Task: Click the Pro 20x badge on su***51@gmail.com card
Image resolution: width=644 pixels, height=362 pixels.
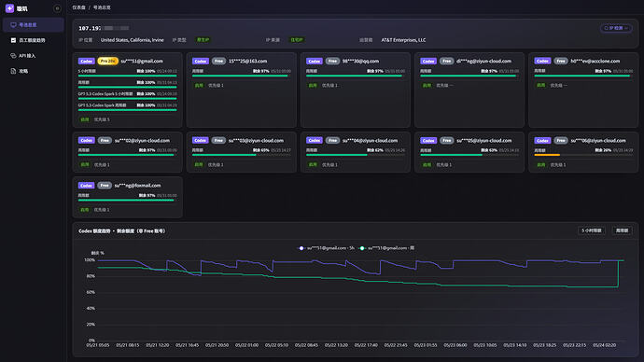Action: [x=107, y=62]
